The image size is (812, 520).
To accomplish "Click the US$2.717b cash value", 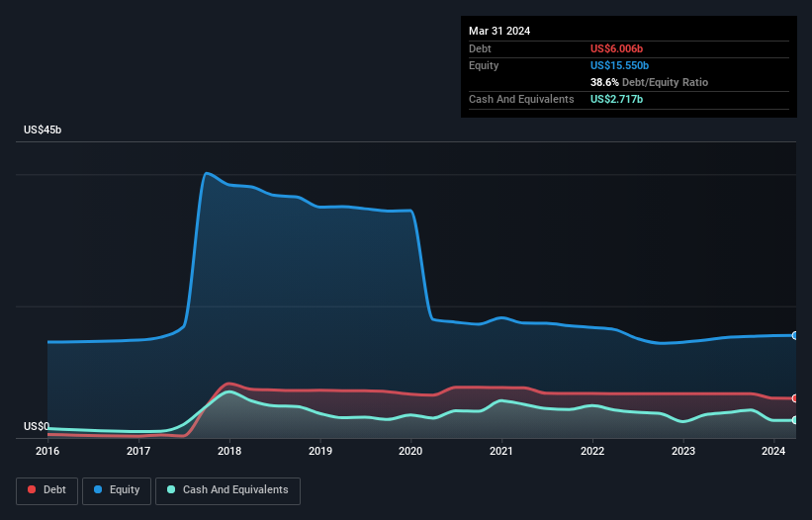I will point(616,99).
